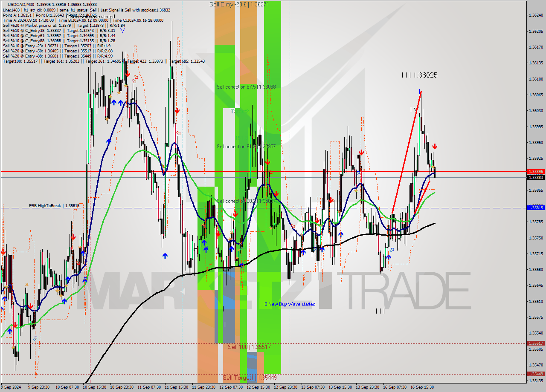Click the 'Sell Target1 | 1.35449' label
546x392 pixels.
coord(250,378)
